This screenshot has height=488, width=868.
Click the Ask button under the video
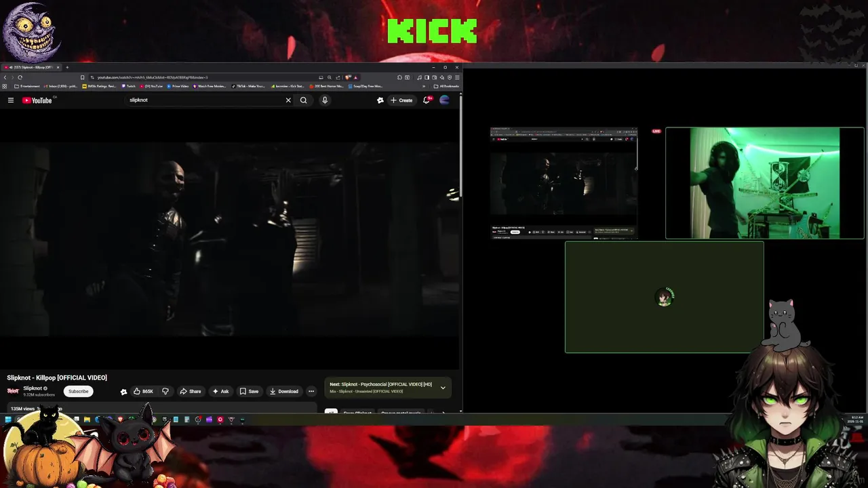coord(220,391)
